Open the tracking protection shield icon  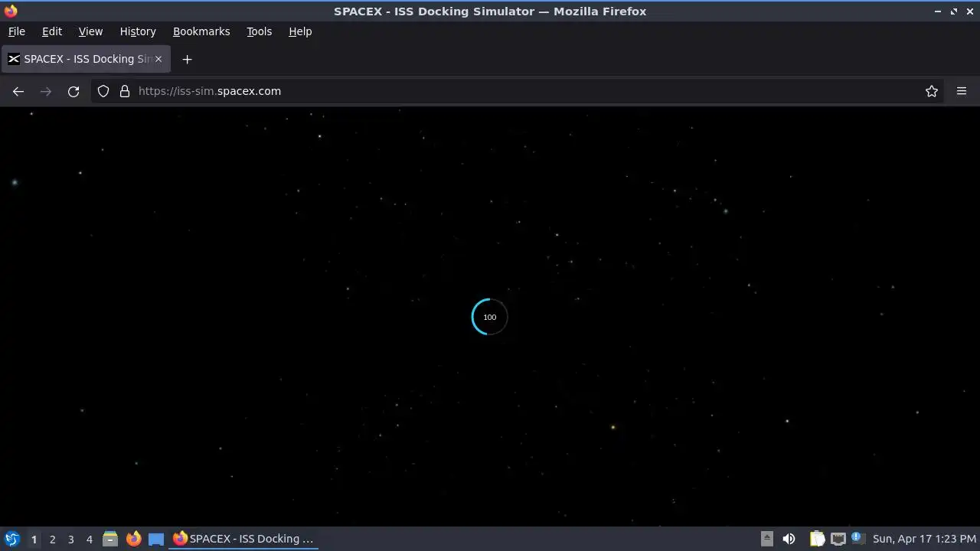pos(103,91)
